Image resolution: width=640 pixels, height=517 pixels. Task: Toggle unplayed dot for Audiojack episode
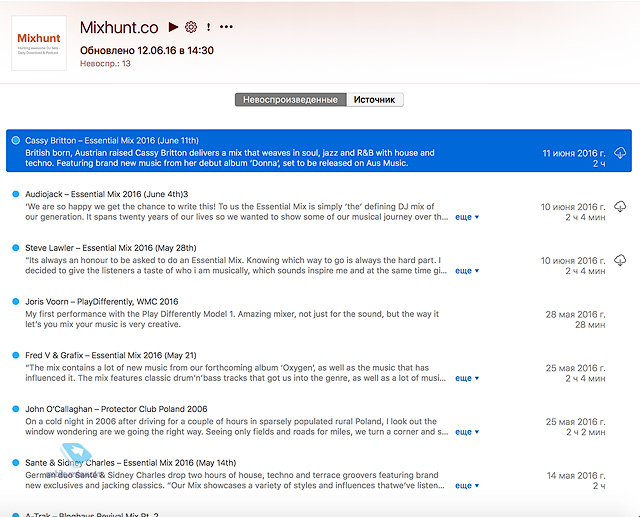(x=16, y=194)
